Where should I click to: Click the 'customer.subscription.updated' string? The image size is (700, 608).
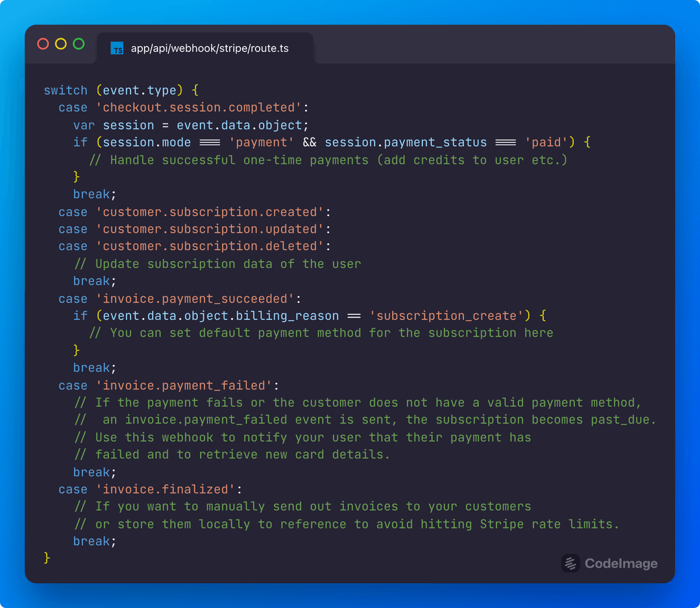pos(210,229)
